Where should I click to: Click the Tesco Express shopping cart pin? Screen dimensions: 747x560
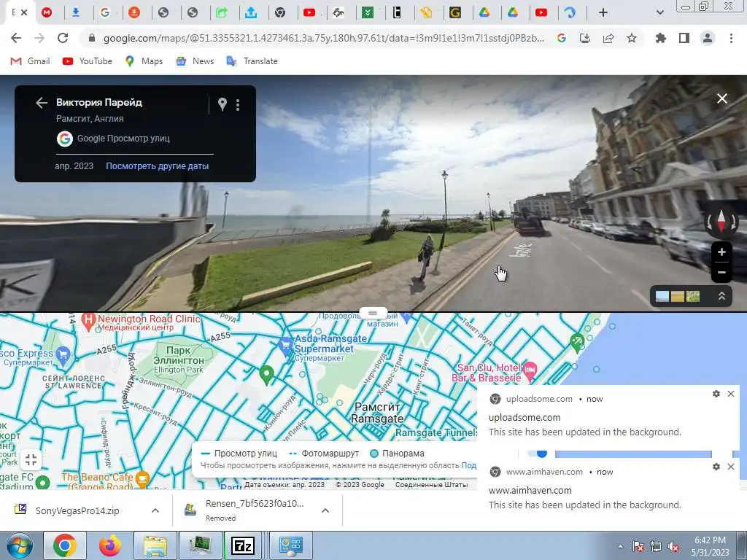coord(63,355)
